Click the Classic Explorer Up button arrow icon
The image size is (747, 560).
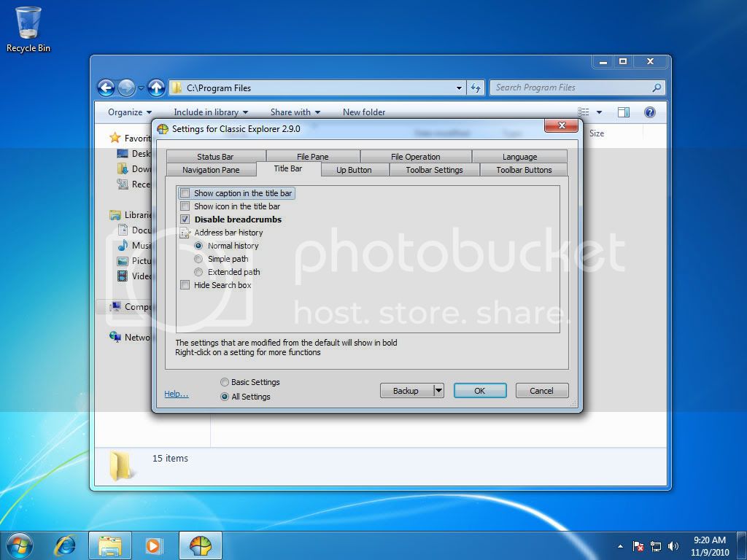coord(156,87)
